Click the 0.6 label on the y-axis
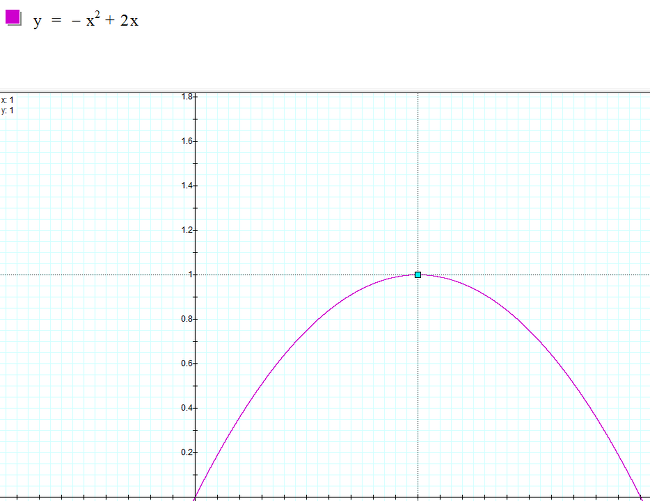Viewport: 650px width, 501px height. (x=187, y=363)
